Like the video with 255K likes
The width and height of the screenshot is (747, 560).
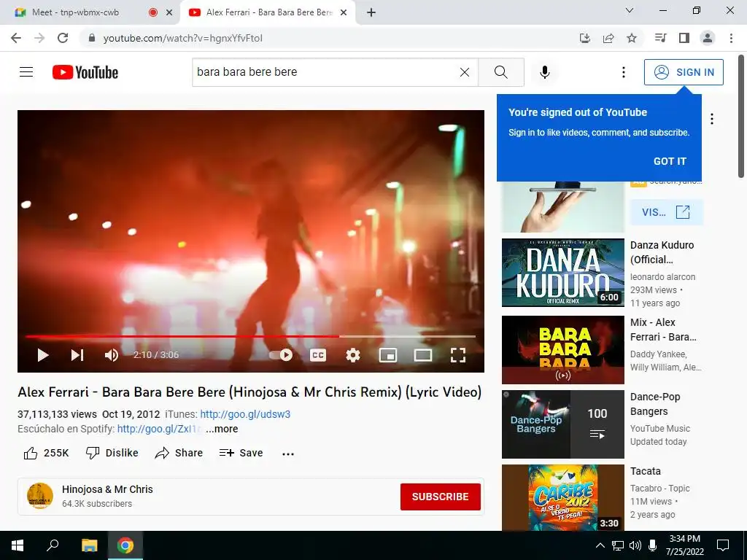tap(46, 453)
